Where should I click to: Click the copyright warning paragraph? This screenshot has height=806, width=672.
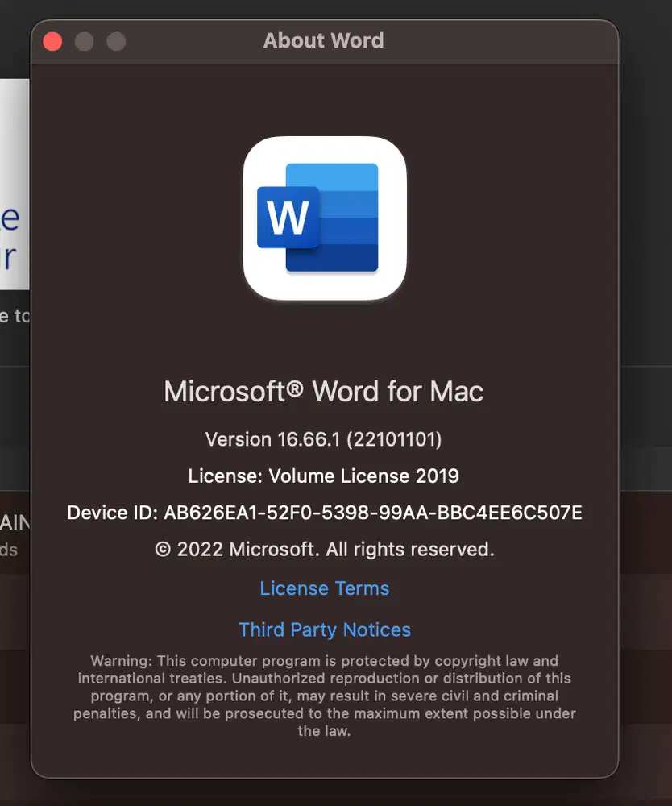(323, 695)
